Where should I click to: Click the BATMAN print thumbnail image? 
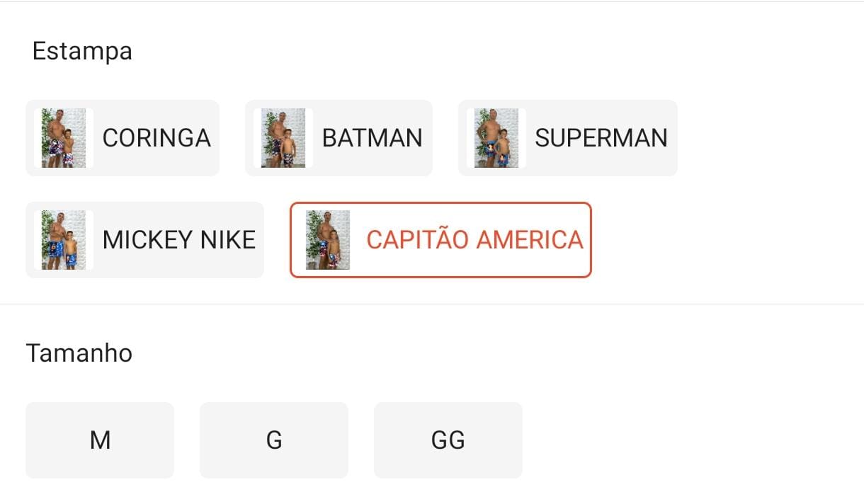click(283, 138)
